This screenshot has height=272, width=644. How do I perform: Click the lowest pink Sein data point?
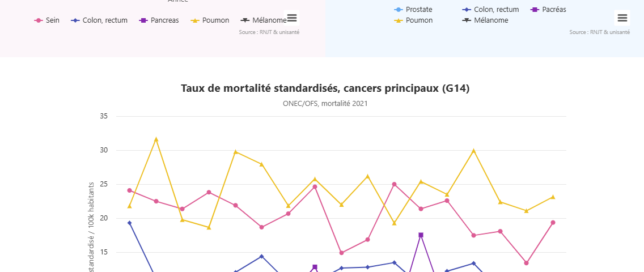pos(527,263)
